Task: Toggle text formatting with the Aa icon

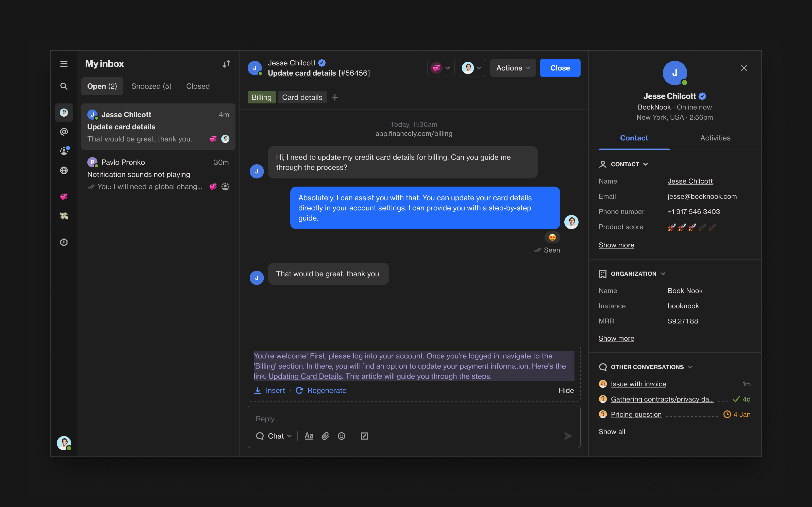Action: coord(309,436)
